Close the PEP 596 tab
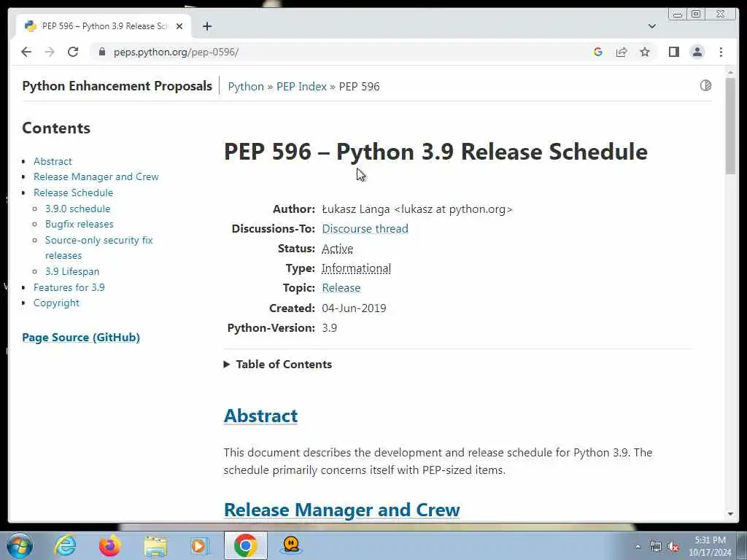This screenshot has width=747, height=560. coord(179,26)
